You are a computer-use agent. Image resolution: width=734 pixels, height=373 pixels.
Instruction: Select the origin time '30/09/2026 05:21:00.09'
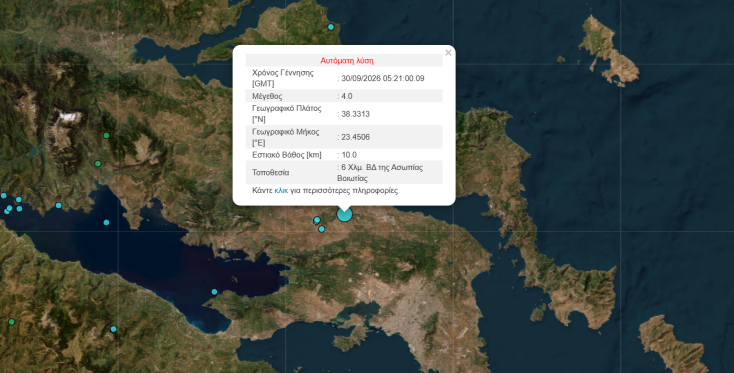tap(383, 78)
